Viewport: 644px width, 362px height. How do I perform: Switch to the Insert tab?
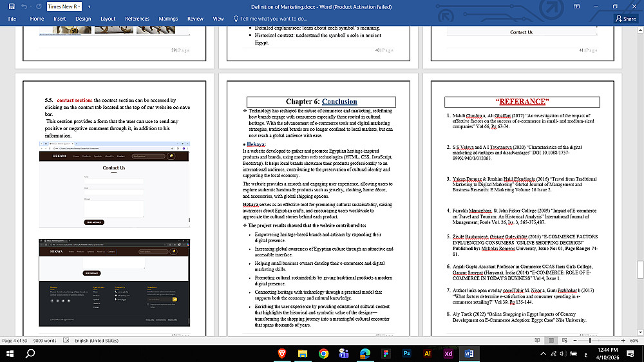click(59, 19)
